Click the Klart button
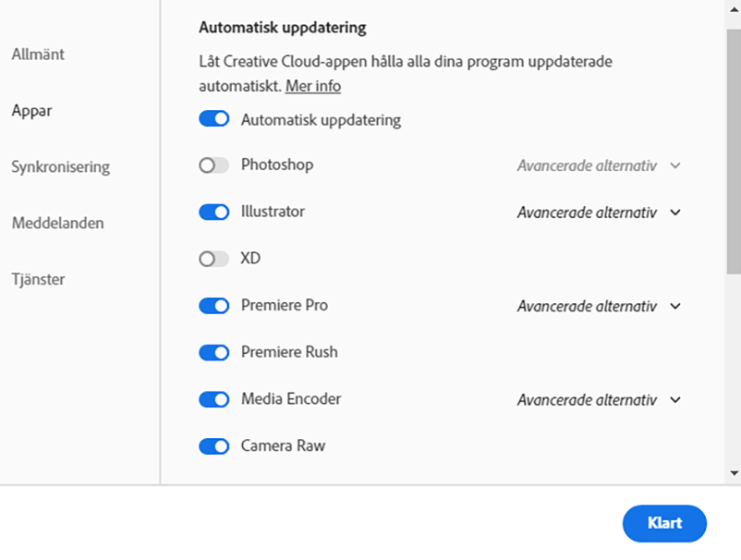This screenshot has width=741, height=560. (x=664, y=523)
